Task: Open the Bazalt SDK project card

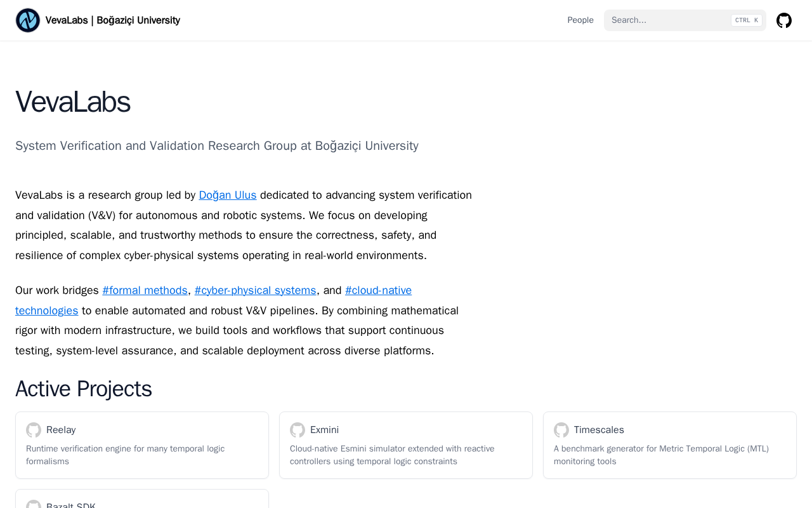Action: pyautogui.click(x=142, y=499)
